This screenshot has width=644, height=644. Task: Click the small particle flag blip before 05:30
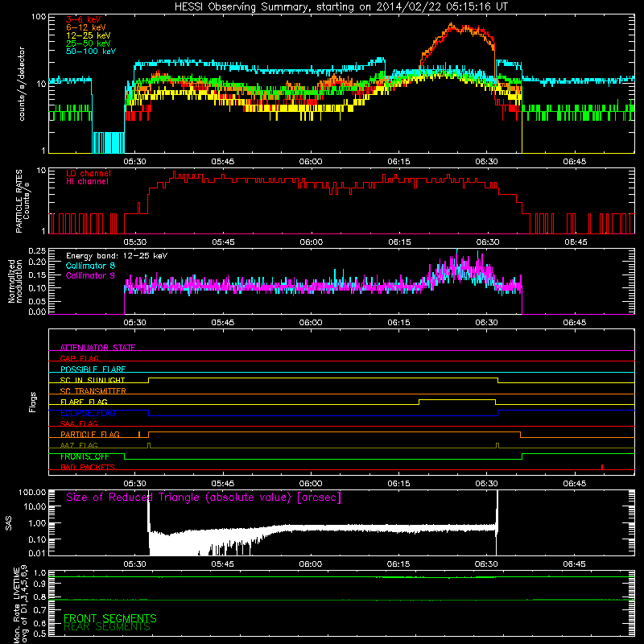coord(139,434)
